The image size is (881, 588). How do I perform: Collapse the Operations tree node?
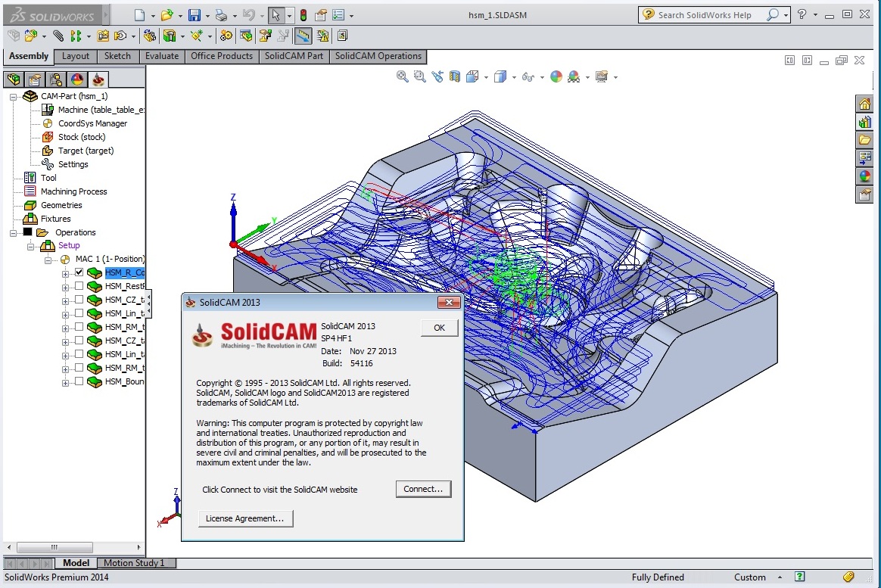(x=13, y=232)
